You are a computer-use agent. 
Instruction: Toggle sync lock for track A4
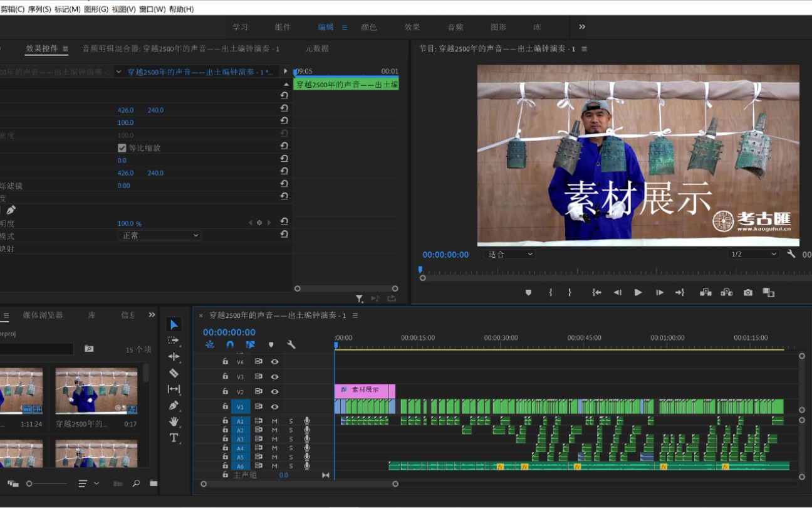pyautogui.click(x=258, y=448)
